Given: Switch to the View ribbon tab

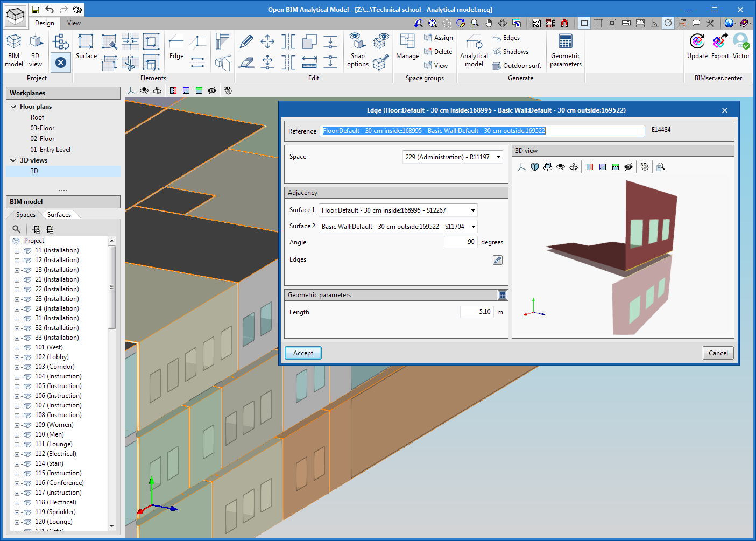Looking at the screenshot, I should point(74,23).
